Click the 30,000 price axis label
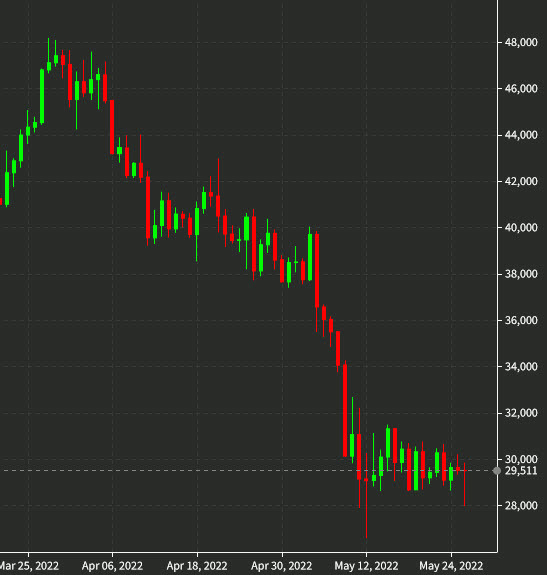Screen dimensions: 547x575 (x=521, y=459)
